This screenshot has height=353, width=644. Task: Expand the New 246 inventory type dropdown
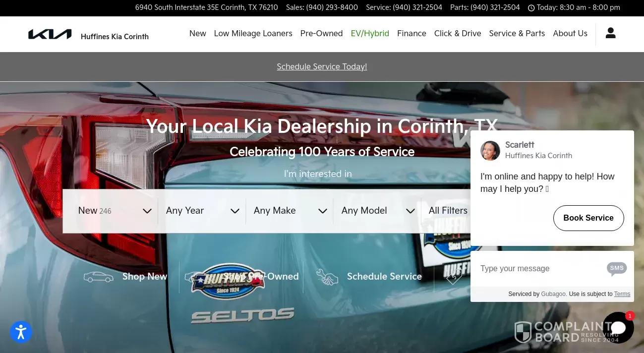tap(115, 211)
